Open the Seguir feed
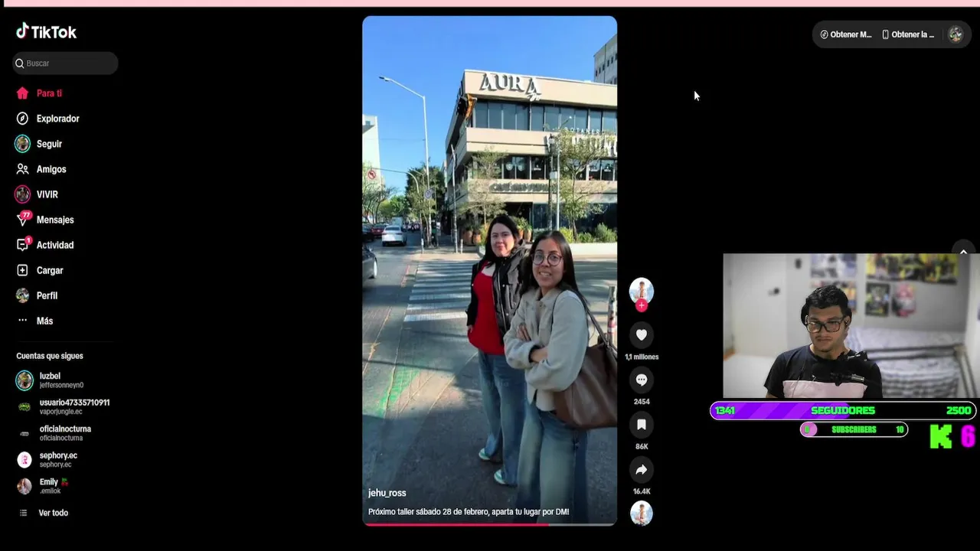 (x=49, y=144)
